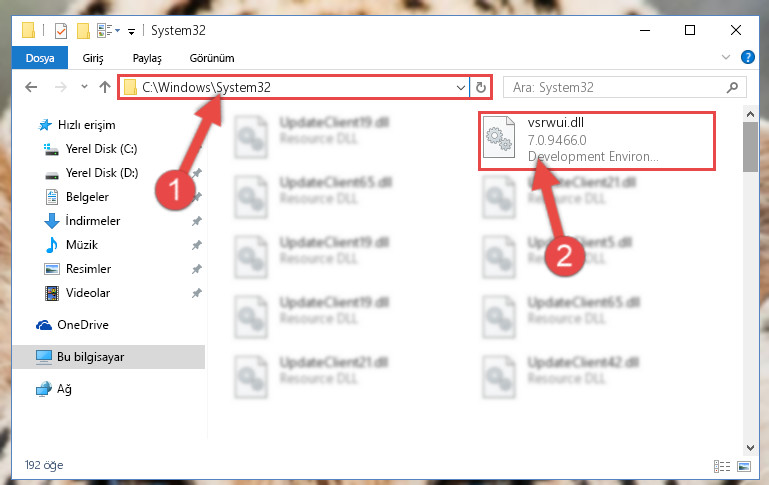769x485 pixels.
Task: Expand the address bar history dropdown
Action: click(x=461, y=88)
